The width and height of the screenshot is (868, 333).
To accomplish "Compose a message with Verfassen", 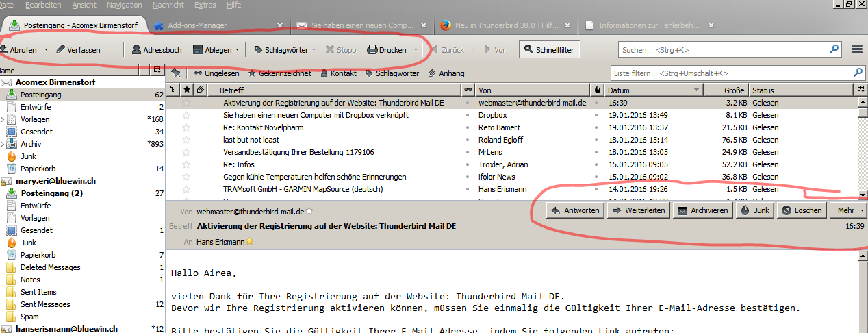I will (x=78, y=49).
